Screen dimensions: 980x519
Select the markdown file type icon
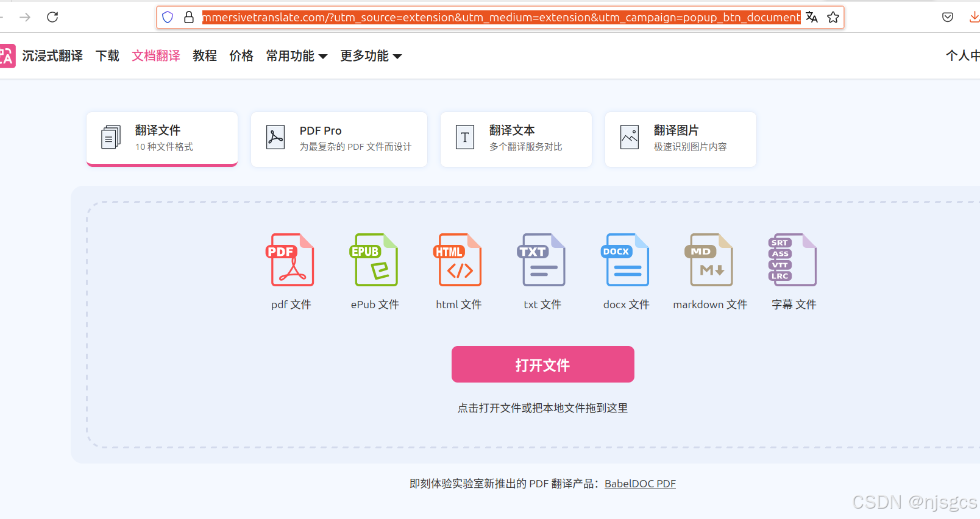tap(710, 260)
